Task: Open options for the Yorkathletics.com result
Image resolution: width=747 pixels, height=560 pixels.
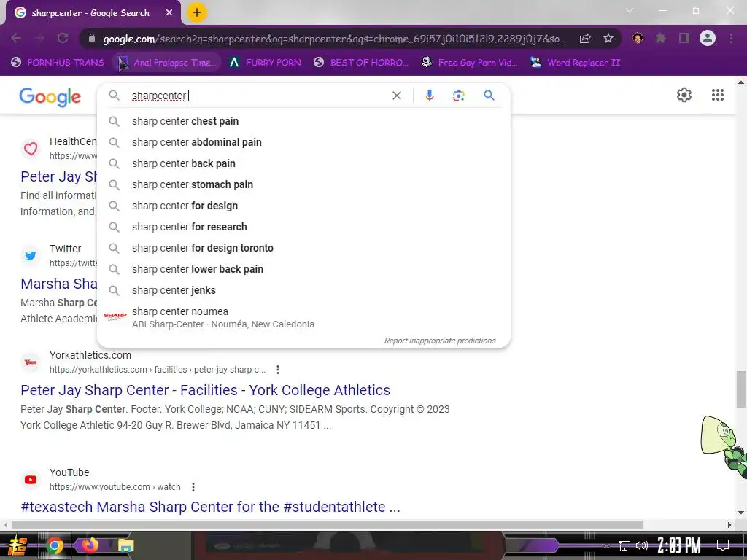Action: click(278, 370)
